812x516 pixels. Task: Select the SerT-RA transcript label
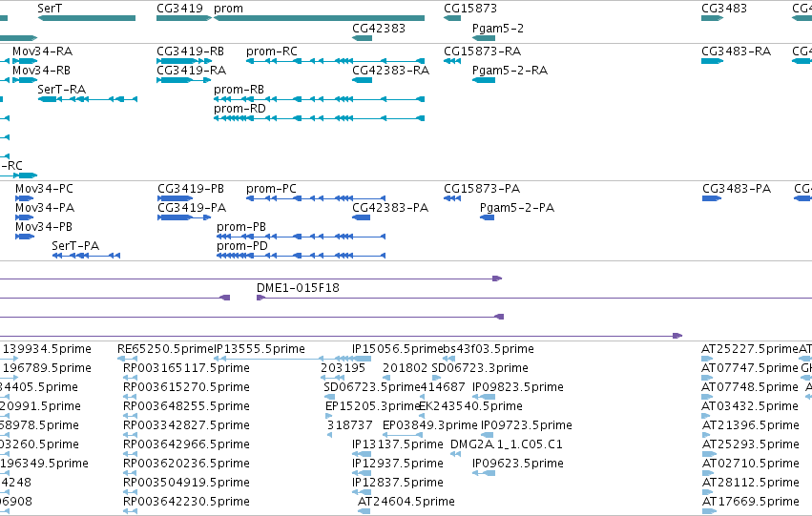click(62, 90)
